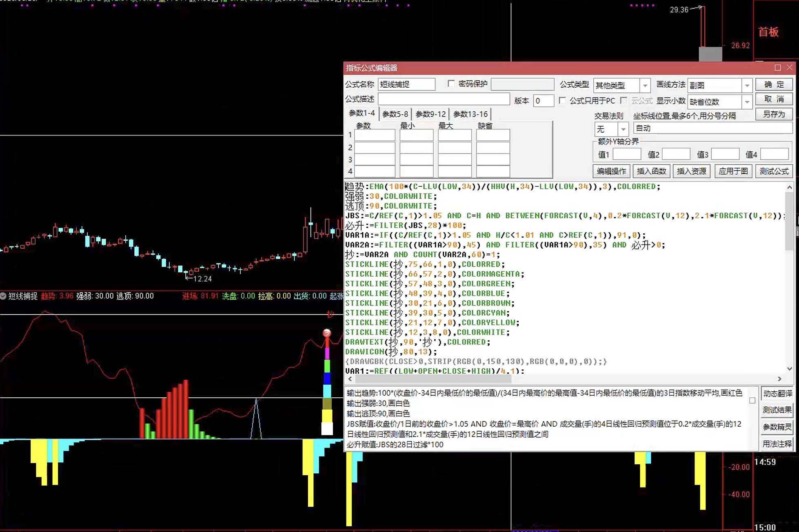The width and height of the screenshot is (799, 532).
Task: Click code editor scroll down arrow
Action: click(x=790, y=369)
